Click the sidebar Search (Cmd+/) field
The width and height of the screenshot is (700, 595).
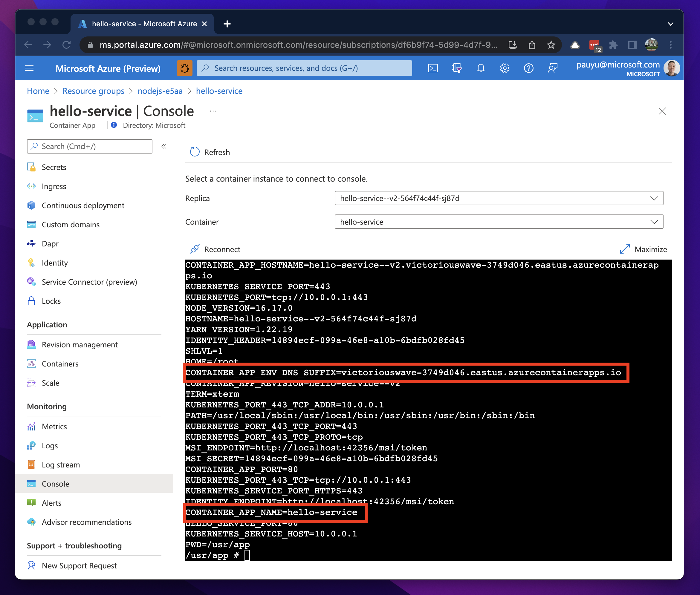89,146
